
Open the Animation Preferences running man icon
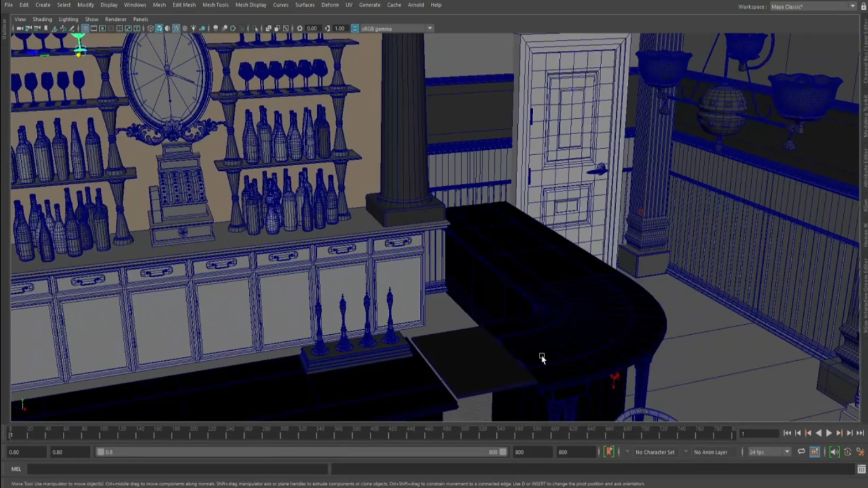860,452
